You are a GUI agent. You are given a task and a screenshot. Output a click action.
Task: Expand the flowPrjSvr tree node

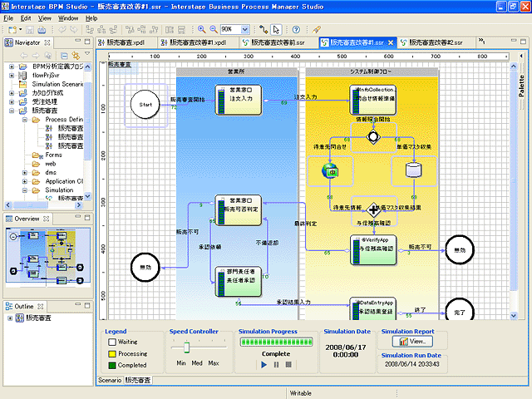point(12,75)
